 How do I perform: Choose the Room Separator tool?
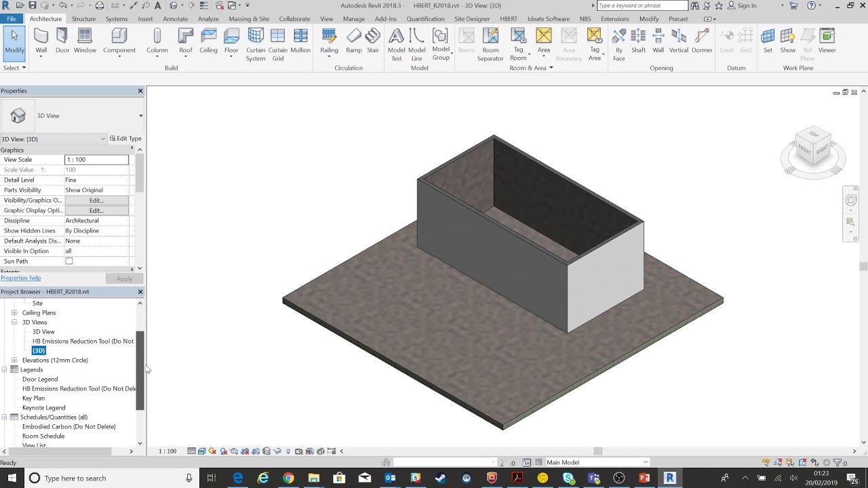[490, 45]
